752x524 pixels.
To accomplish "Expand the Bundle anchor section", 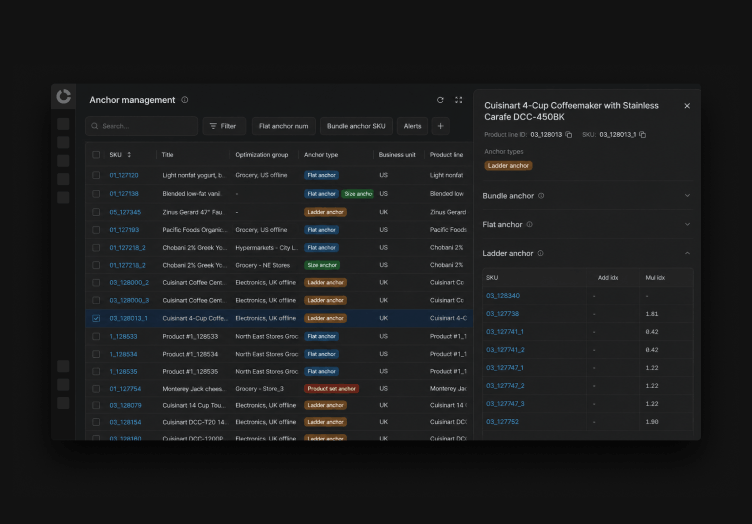I will (687, 196).
